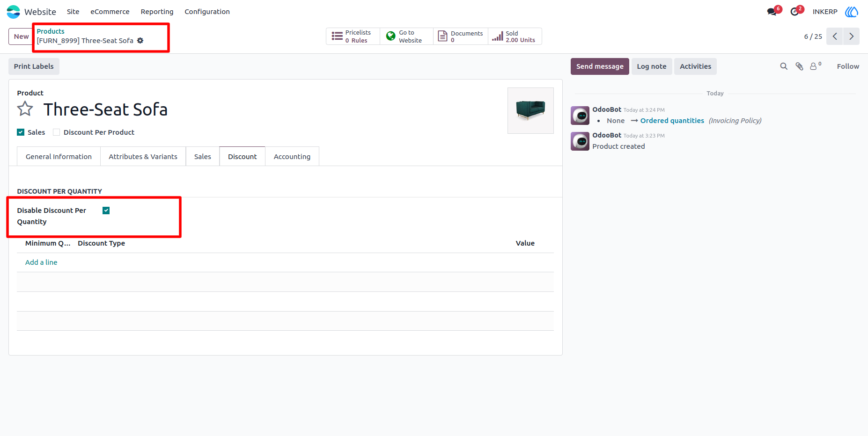Click Add a line link
This screenshot has height=436, width=868.
pos(41,262)
